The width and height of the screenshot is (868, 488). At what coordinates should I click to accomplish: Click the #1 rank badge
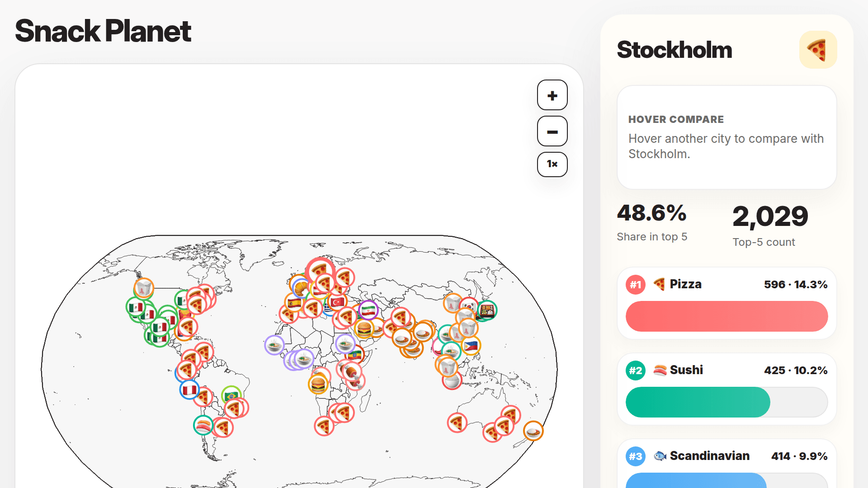click(x=636, y=285)
